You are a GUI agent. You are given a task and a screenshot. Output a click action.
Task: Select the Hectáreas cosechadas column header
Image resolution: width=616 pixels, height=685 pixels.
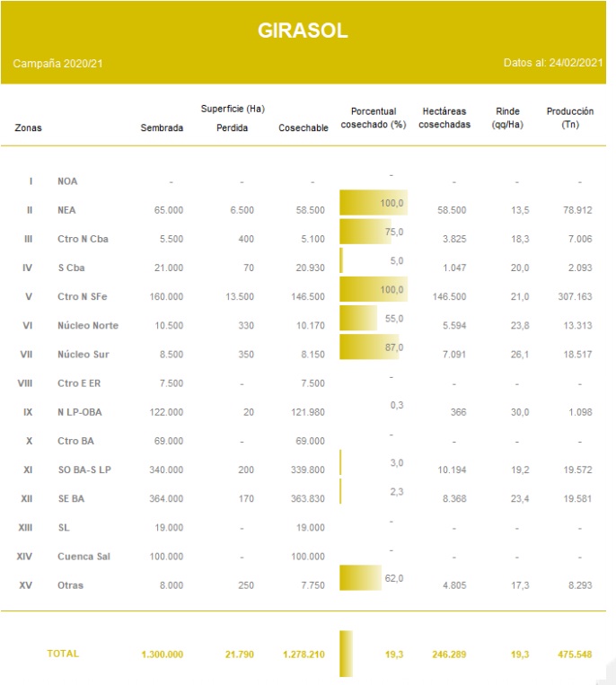click(x=444, y=119)
